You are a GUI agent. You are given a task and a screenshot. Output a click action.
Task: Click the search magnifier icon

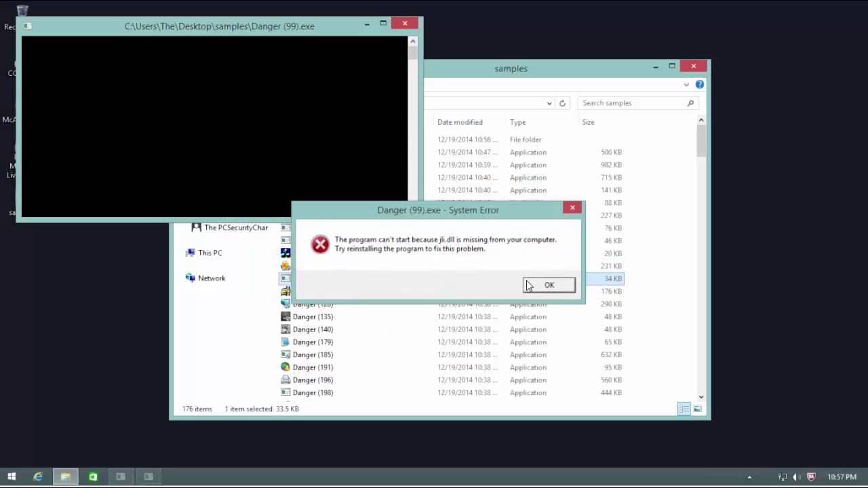click(691, 103)
